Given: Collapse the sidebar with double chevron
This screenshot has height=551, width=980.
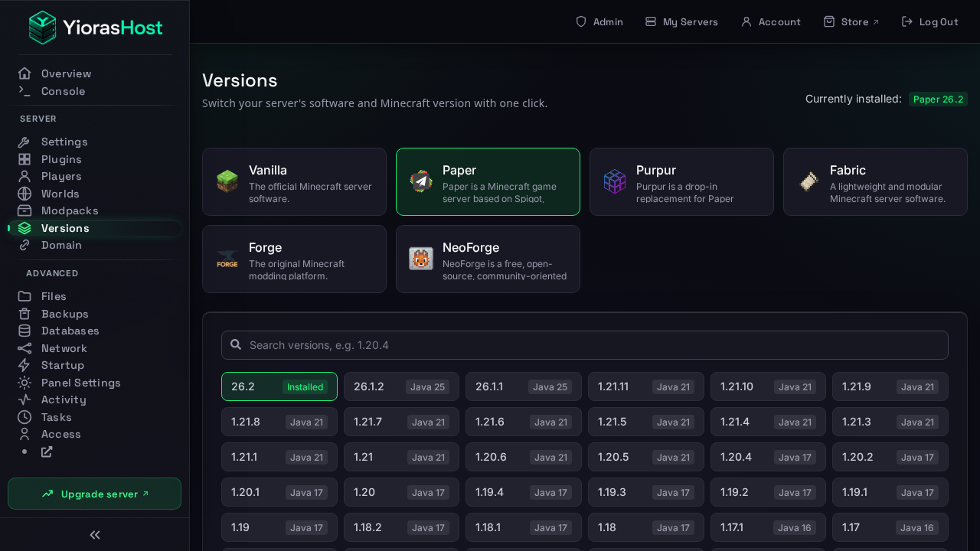Looking at the screenshot, I should pos(95,535).
